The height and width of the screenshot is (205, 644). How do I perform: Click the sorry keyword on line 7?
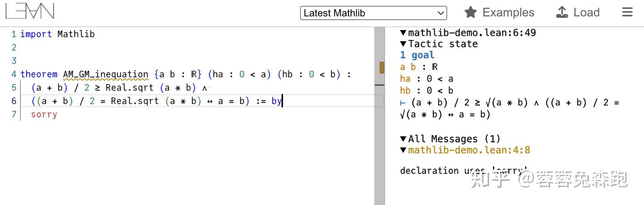[44, 115]
